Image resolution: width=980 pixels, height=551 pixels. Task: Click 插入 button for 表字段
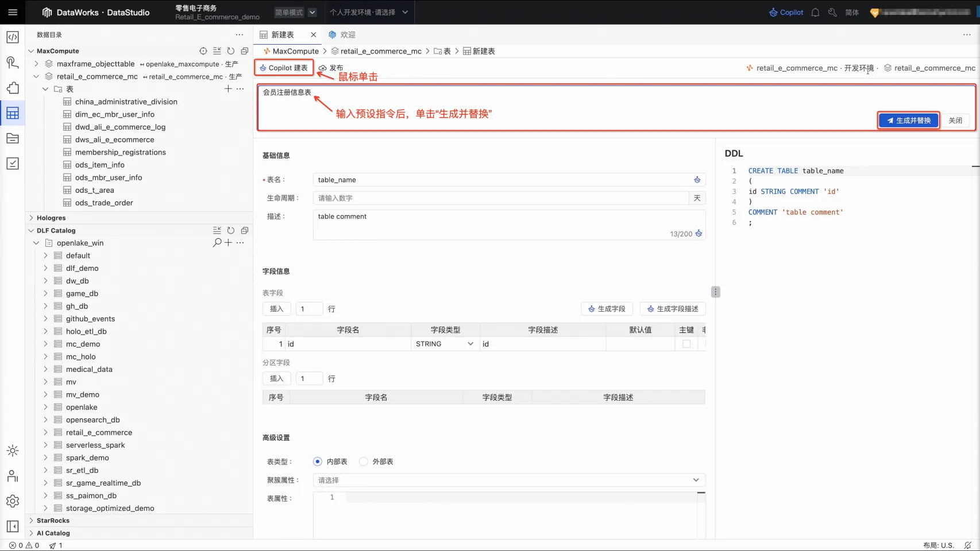tap(277, 309)
